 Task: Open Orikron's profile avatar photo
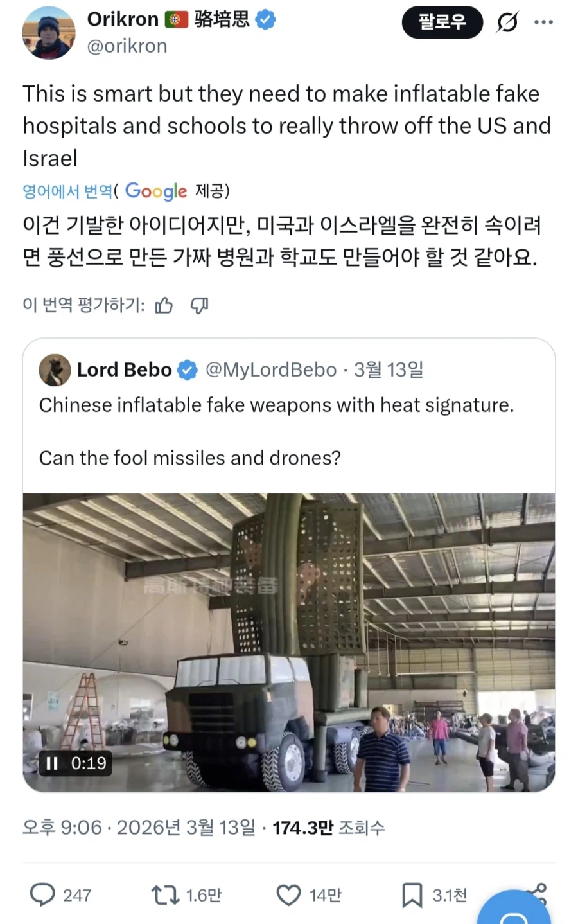[x=49, y=32]
